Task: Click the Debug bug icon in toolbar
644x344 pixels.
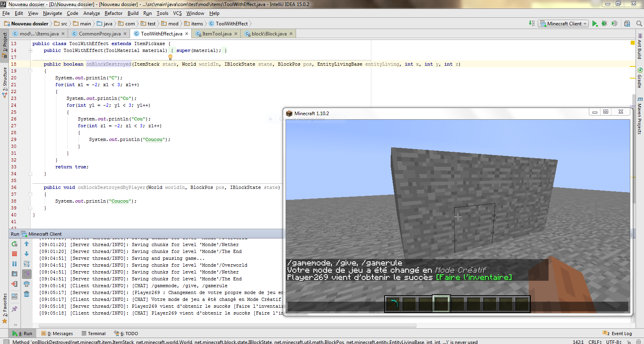Action: click(x=604, y=24)
